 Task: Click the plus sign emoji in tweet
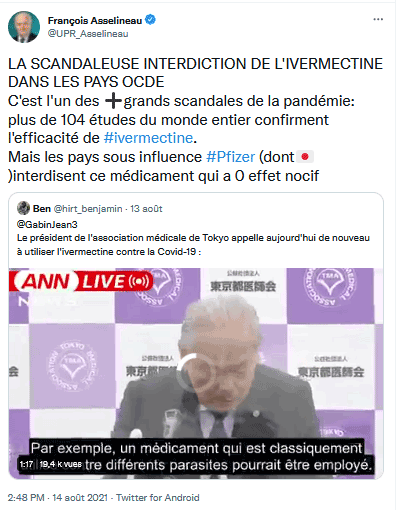(x=113, y=101)
